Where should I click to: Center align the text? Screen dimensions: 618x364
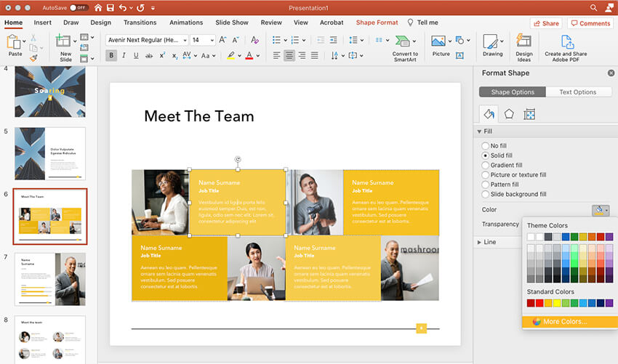point(289,55)
